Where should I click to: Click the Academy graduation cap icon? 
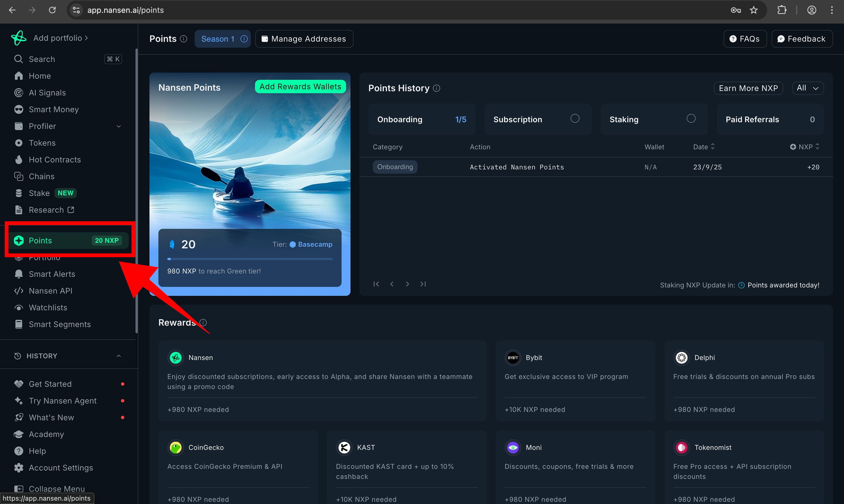[x=19, y=434]
